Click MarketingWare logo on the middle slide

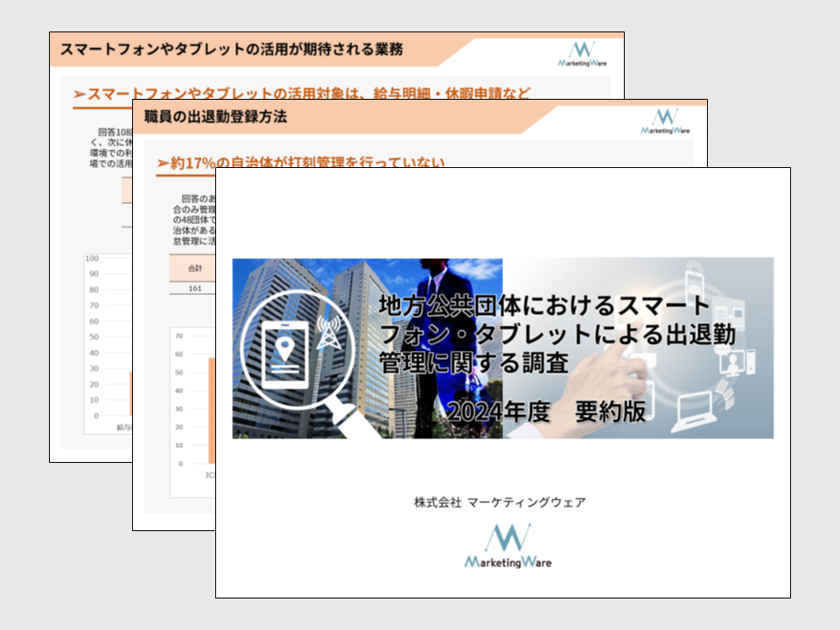click(665, 121)
